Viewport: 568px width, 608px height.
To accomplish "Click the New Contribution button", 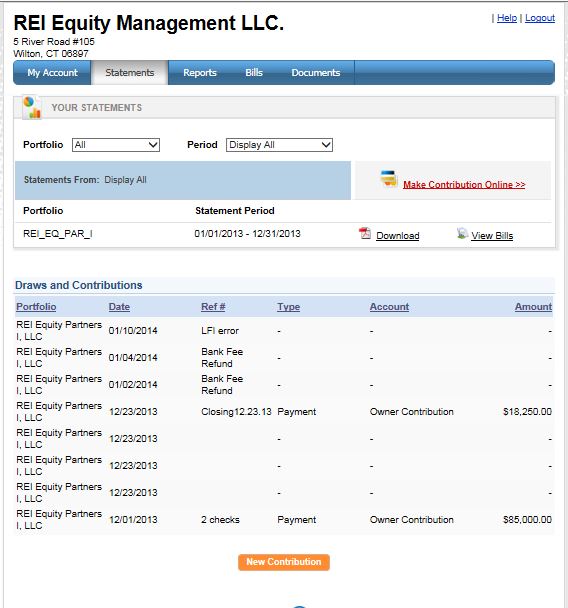I will coord(284,562).
